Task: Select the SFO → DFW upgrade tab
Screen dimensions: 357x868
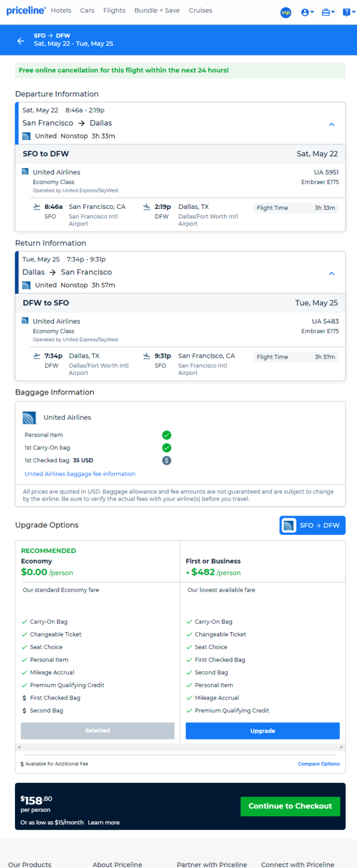Action: 313,525
